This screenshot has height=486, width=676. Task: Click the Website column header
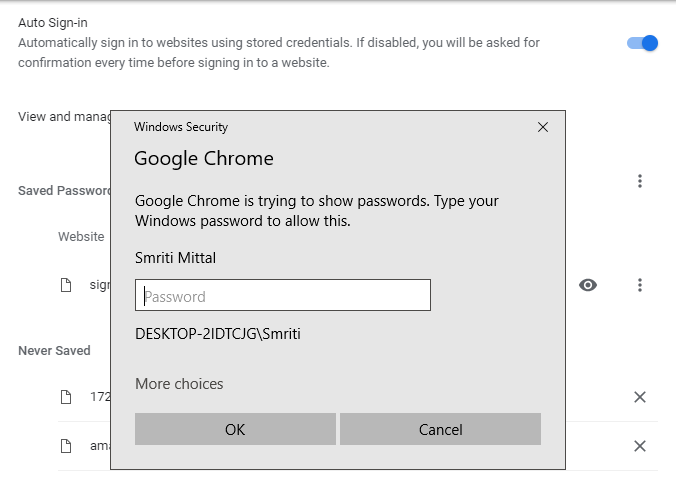tap(81, 237)
